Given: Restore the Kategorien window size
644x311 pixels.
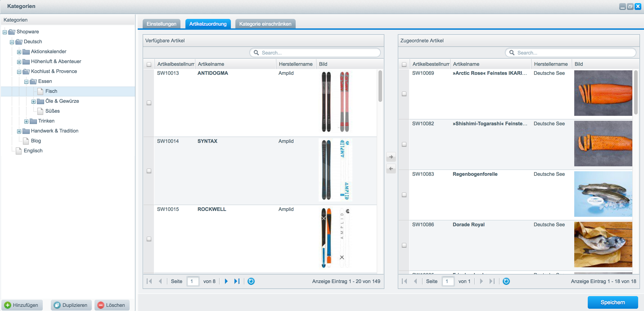Looking at the screenshot, I should [x=630, y=7].
